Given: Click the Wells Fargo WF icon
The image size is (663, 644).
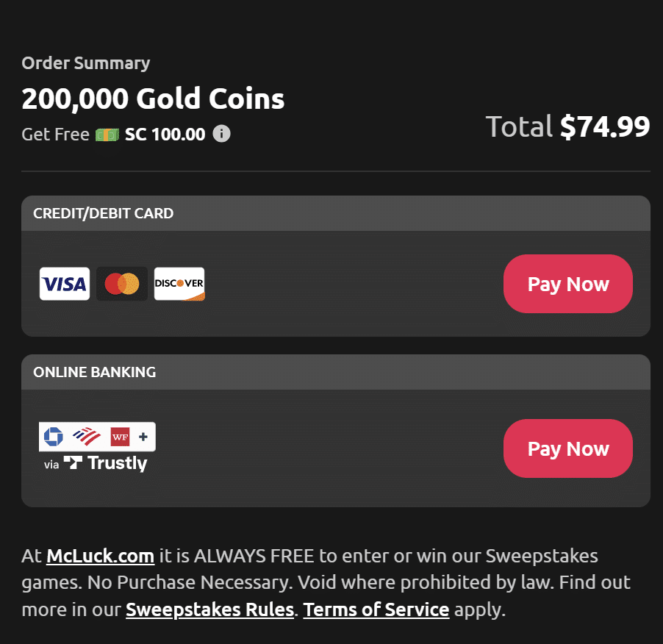Looking at the screenshot, I should (x=120, y=437).
